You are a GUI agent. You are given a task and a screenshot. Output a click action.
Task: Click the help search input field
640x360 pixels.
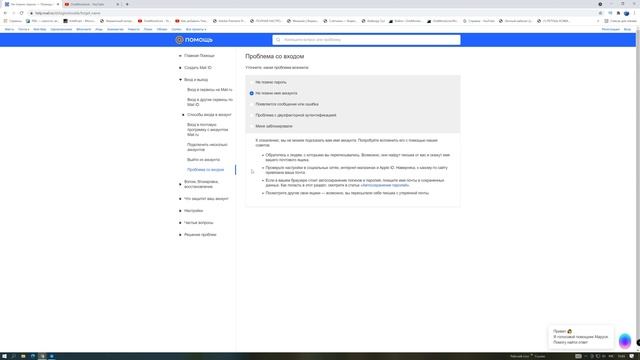pyautogui.click(x=366, y=40)
